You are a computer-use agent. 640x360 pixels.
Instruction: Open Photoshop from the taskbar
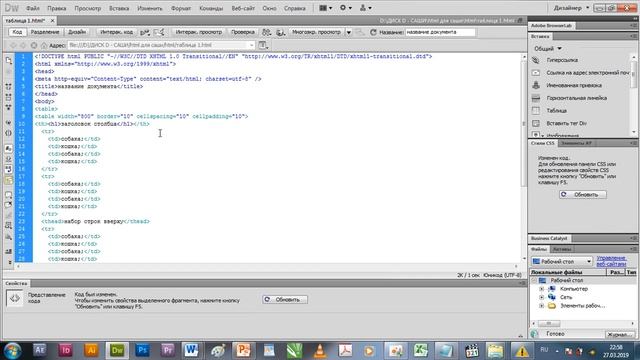click(142, 350)
